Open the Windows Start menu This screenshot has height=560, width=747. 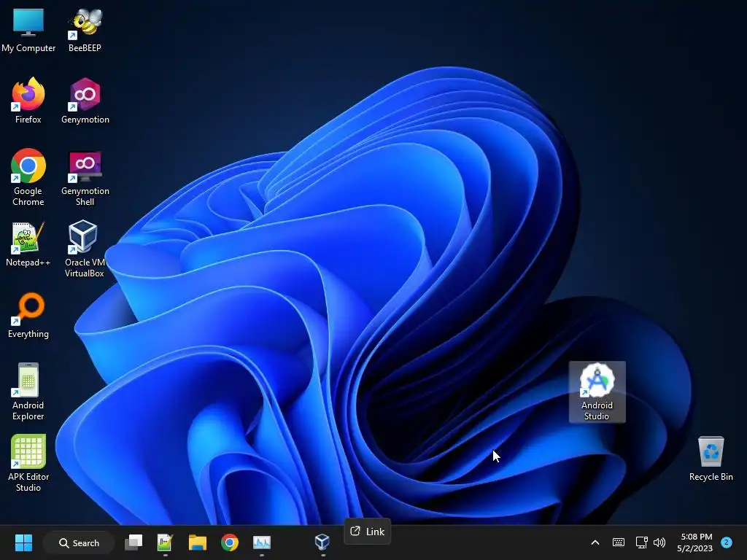[x=23, y=542]
